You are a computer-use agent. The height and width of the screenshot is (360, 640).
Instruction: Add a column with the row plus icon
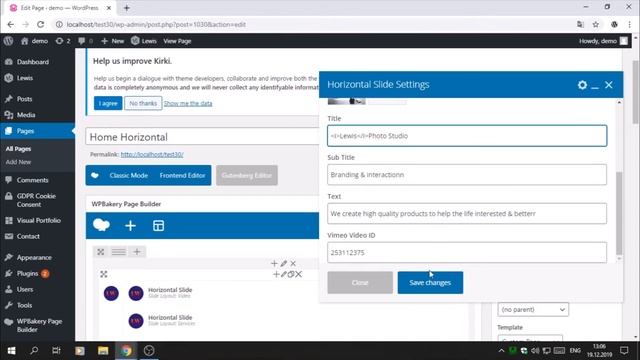point(137,252)
